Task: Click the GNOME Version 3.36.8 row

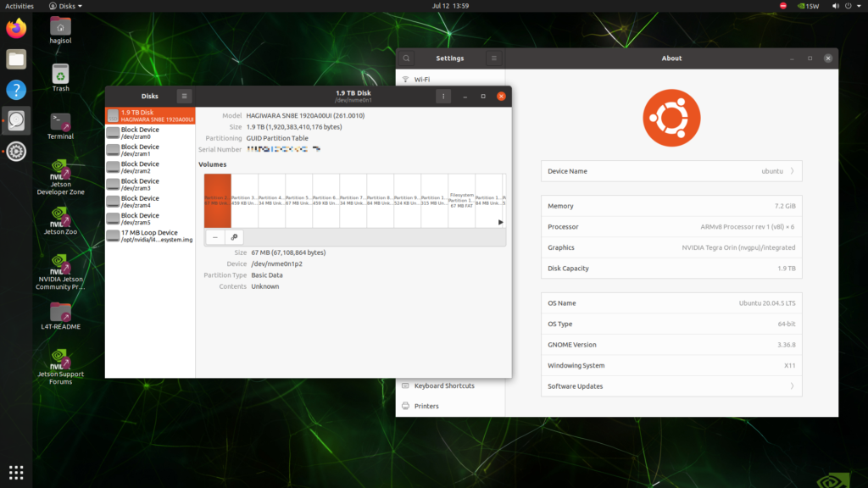Action: pyautogui.click(x=671, y=345)
